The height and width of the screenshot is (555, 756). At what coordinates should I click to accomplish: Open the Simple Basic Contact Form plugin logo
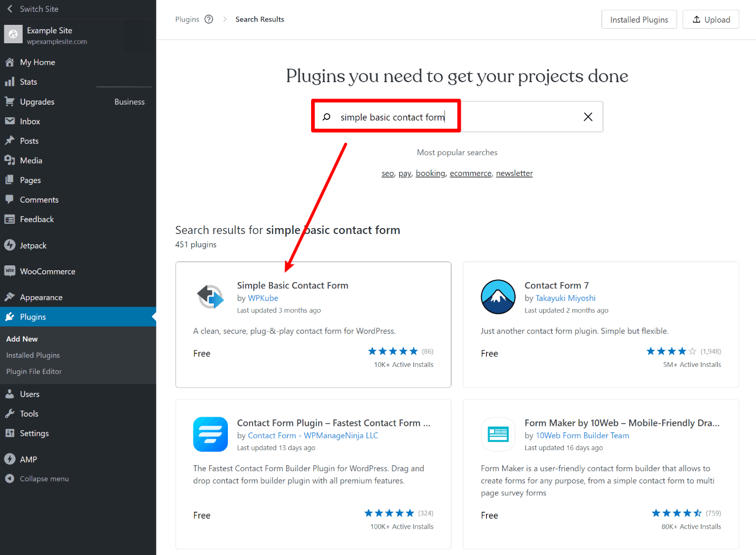[x=211, y=297]
